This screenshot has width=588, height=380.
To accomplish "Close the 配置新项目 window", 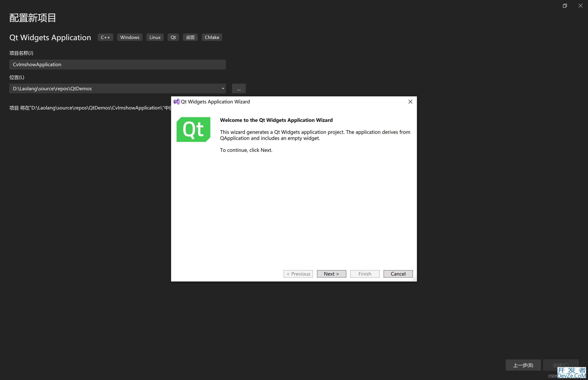I will (580, 6).
